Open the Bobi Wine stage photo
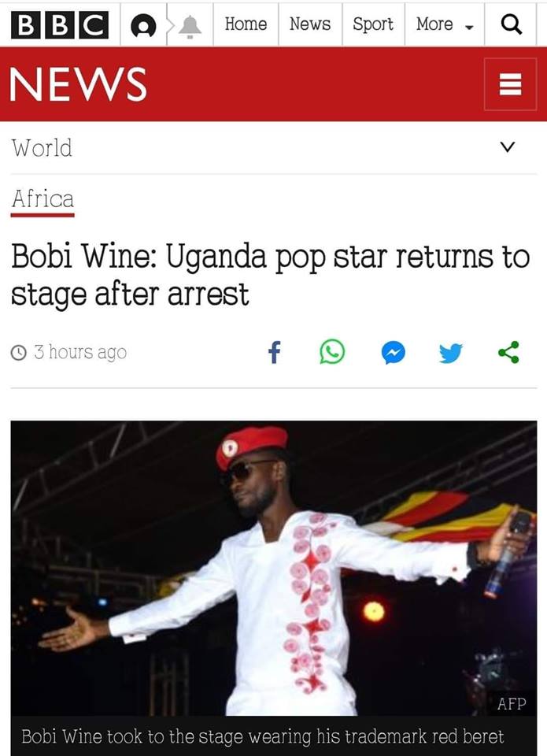Viewport: 547px width, 756px height. click(x=274, y=568)
